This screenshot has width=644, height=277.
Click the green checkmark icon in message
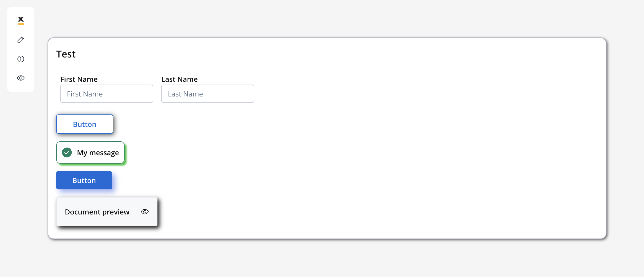(x=67, y=152)
